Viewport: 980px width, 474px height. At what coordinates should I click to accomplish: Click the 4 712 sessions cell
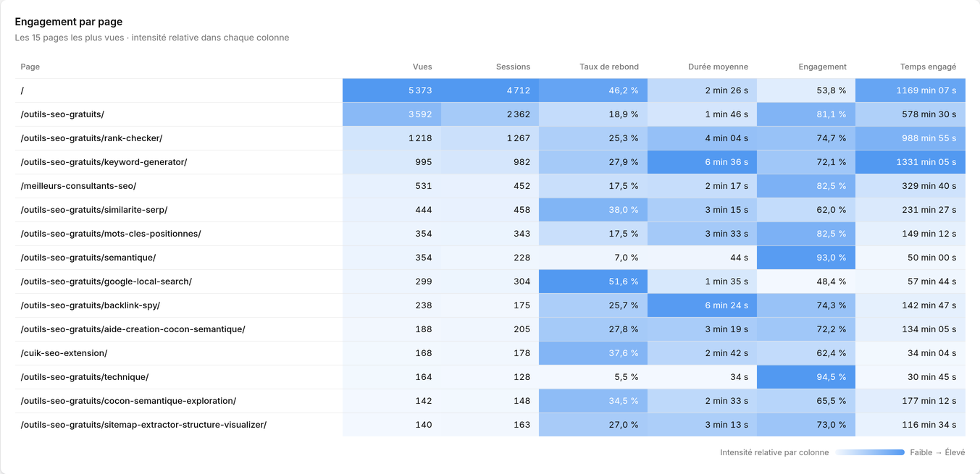pos(490,90)
